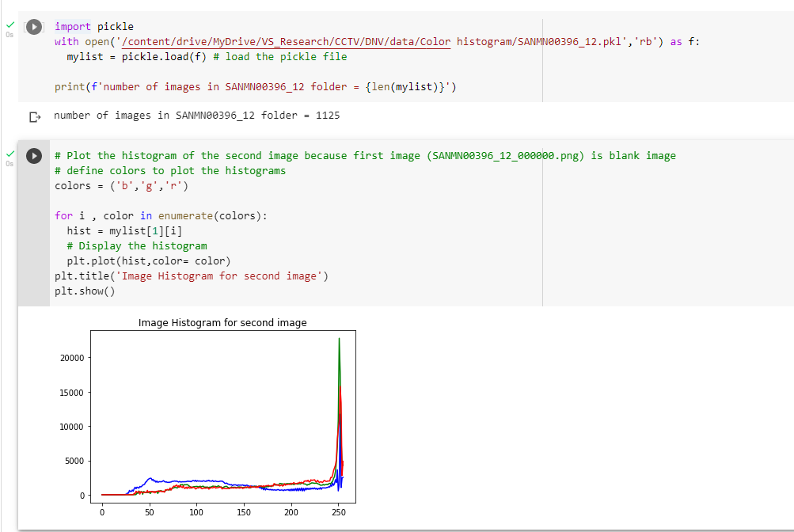
Task: Click the green checkmark of the second cell
Action: (x=10, y=154)
